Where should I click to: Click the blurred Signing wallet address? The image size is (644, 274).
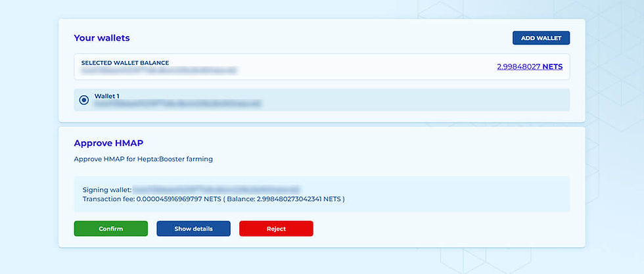[216, 190]
